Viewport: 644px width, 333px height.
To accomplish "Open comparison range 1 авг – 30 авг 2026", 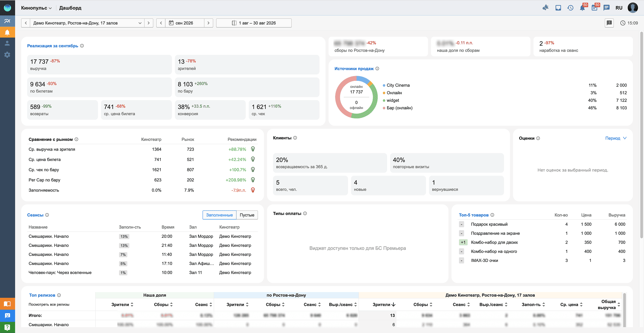I will (x=254, y=23).
